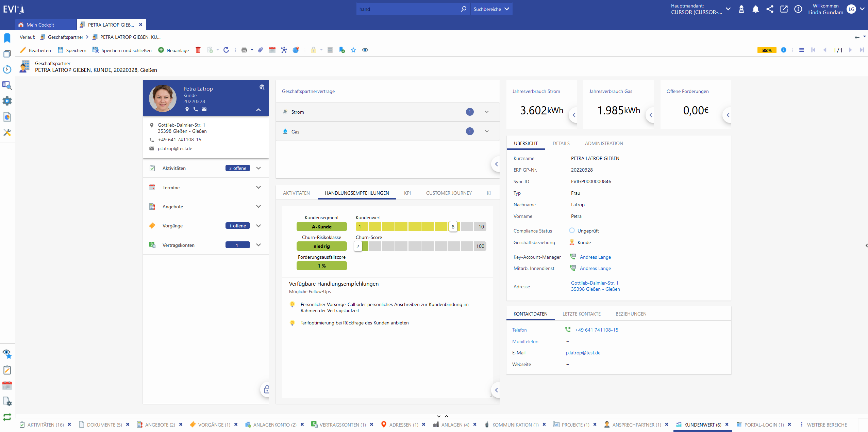Screen dimensions: 868x432
Task: Click the network relations icon in toolbar
Action: pyautogui.click(x=284, y=50)
